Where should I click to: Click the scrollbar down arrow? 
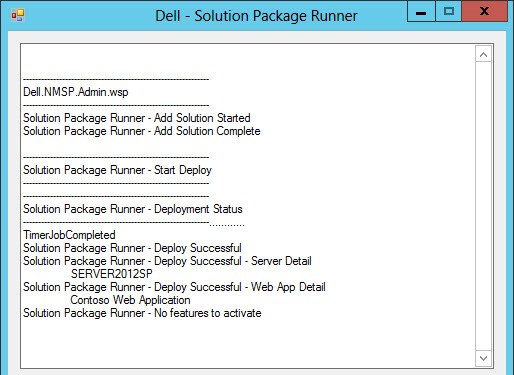pyautogui.click(x=483, y=358)
